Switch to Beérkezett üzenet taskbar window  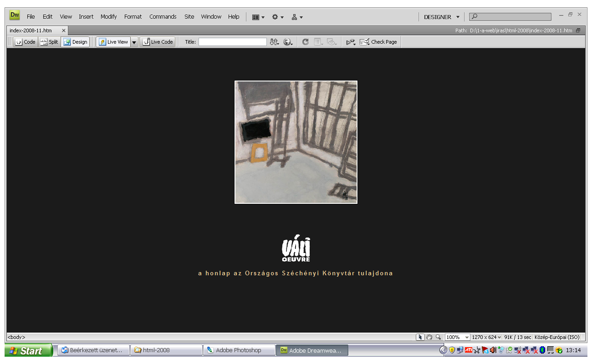point(93,350)
